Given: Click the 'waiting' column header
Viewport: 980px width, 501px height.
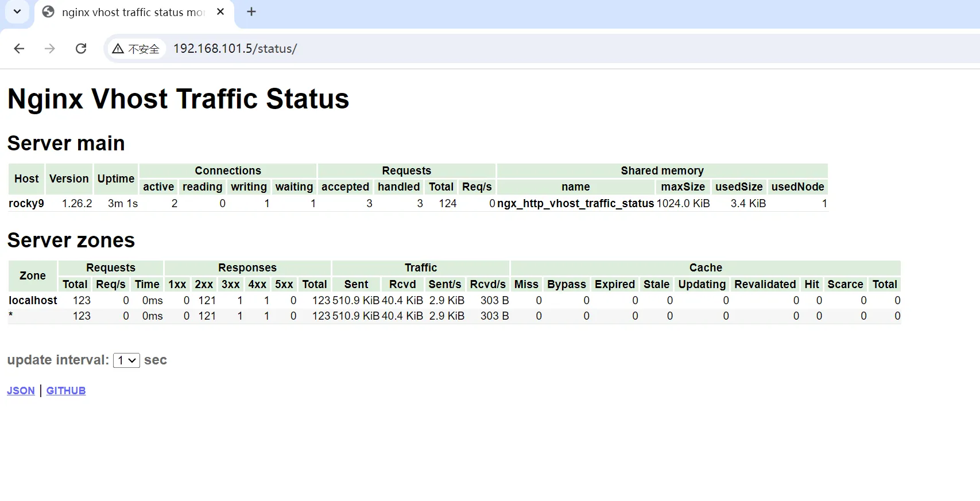Looking at the screenshot, I should click(x=294, y=187).
